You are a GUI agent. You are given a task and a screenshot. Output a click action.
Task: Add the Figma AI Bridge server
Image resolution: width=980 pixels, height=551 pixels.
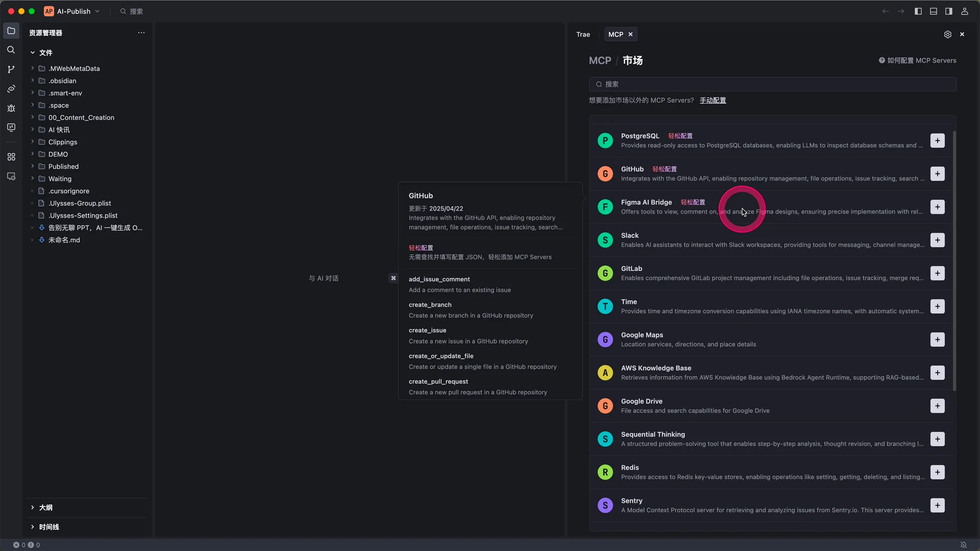pyautogui.click(x=937, y=207)
